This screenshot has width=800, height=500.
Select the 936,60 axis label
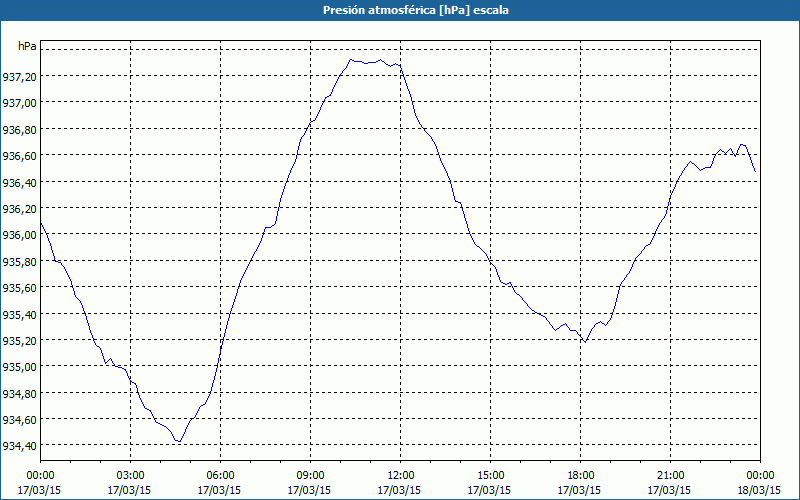coord(19,156)
